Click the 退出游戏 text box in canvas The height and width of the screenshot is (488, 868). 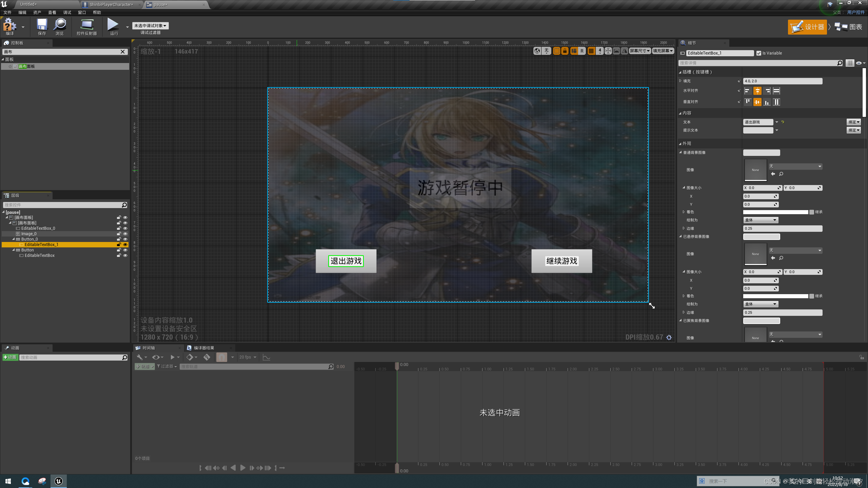pos(346,261)
